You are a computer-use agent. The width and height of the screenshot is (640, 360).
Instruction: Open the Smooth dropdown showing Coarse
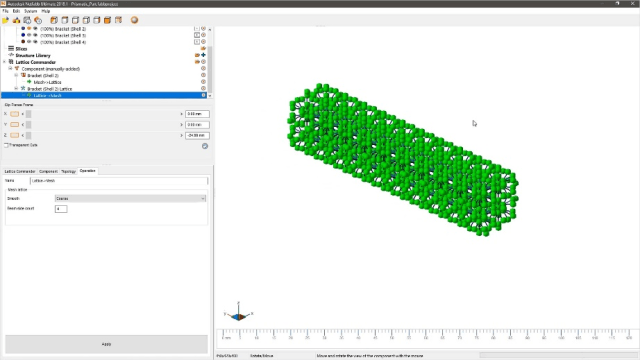click(130, 198)
